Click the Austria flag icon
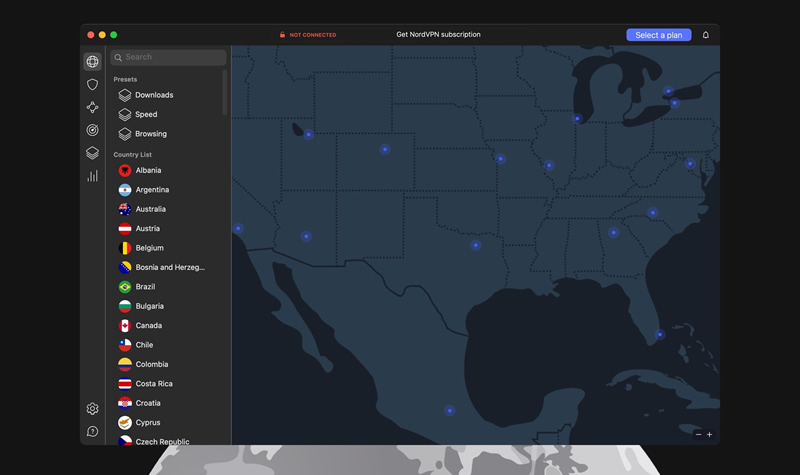Image resolution: width=800 pixels, height=475 pixels. [125, 229]
